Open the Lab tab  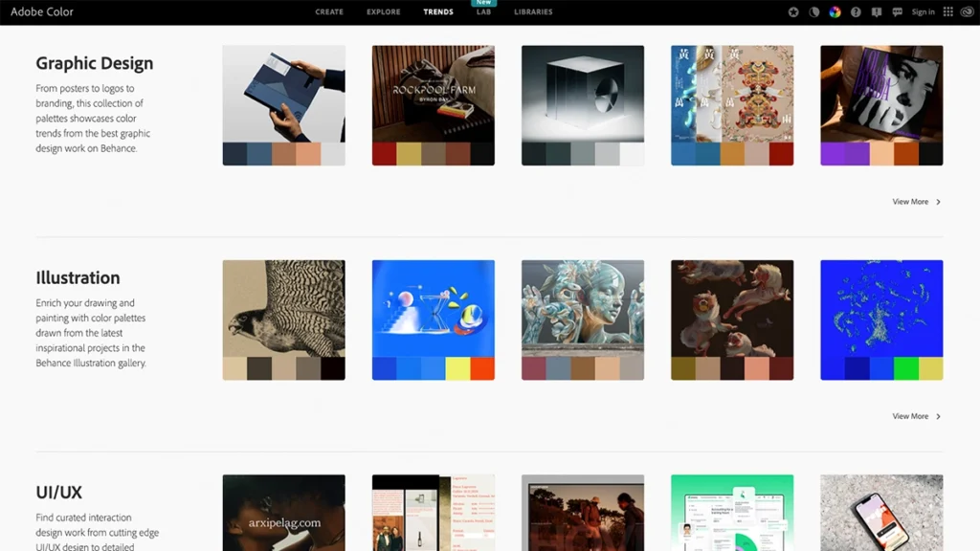coord(483,11)
